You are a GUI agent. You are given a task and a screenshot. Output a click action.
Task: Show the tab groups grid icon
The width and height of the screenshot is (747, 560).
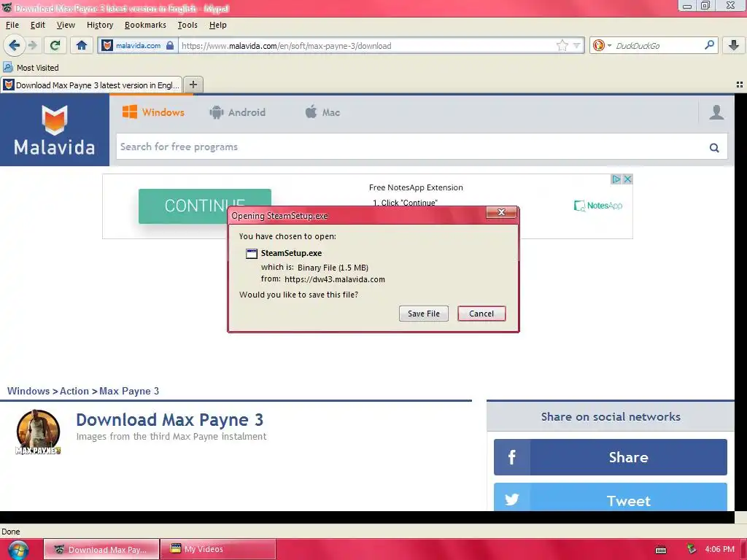coord(740,85)
